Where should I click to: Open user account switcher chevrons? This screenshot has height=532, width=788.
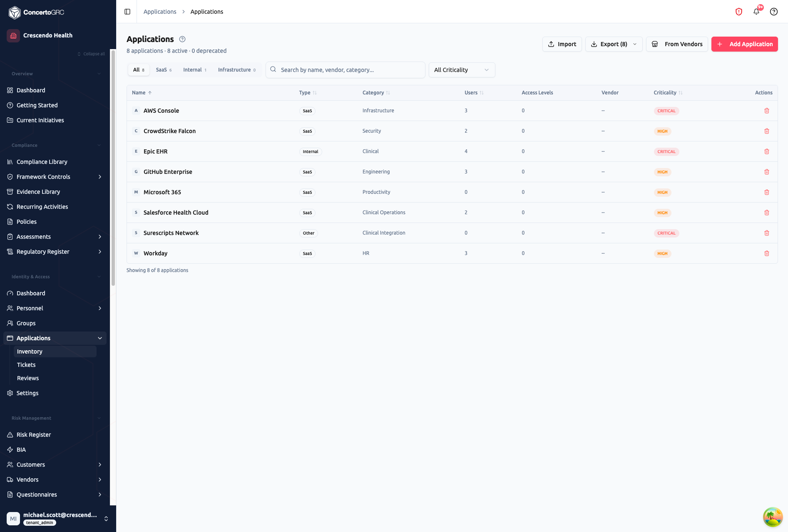click(106, 519)
